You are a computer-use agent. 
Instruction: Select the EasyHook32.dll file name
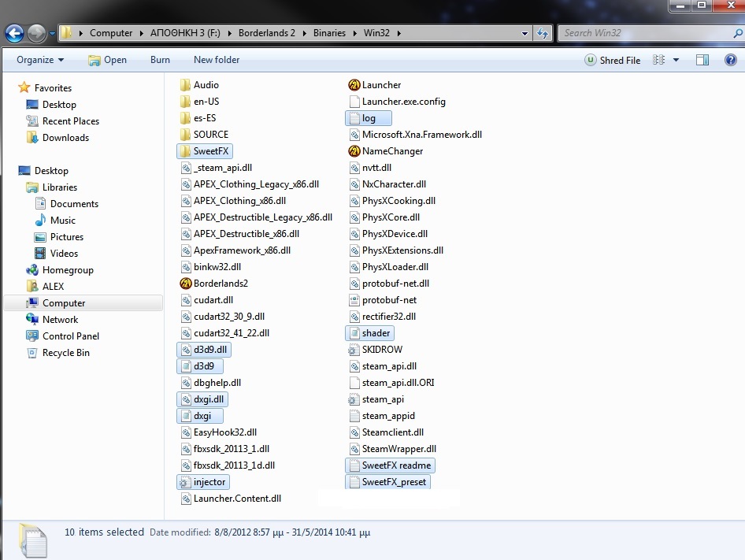point(225,432)
